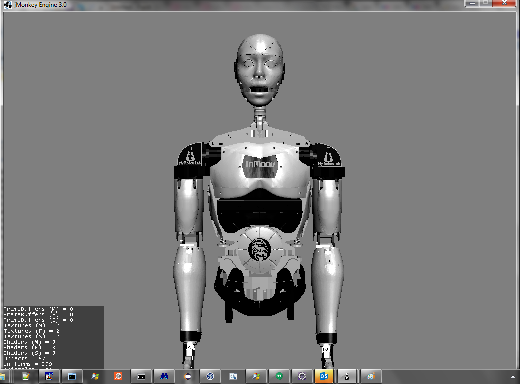The height and width of the screenshot is (384, 520).
Task: Minimize the Monkey Engine window
Action: pyautogui.click(x=472, y=3)
